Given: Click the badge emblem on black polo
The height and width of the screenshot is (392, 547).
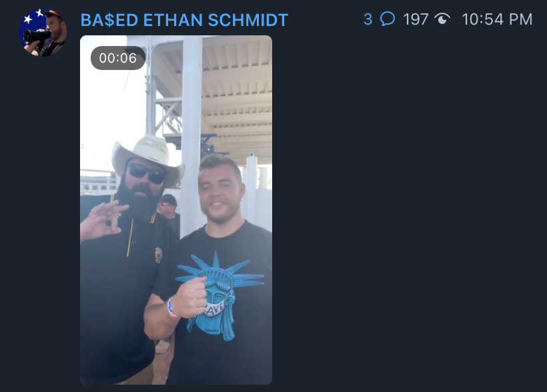Looking at the screenshot, I should pyautogui.click(x=158, y=255).
